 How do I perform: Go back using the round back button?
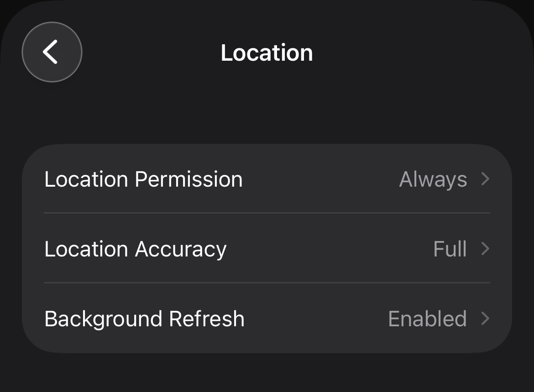(52, 52)
